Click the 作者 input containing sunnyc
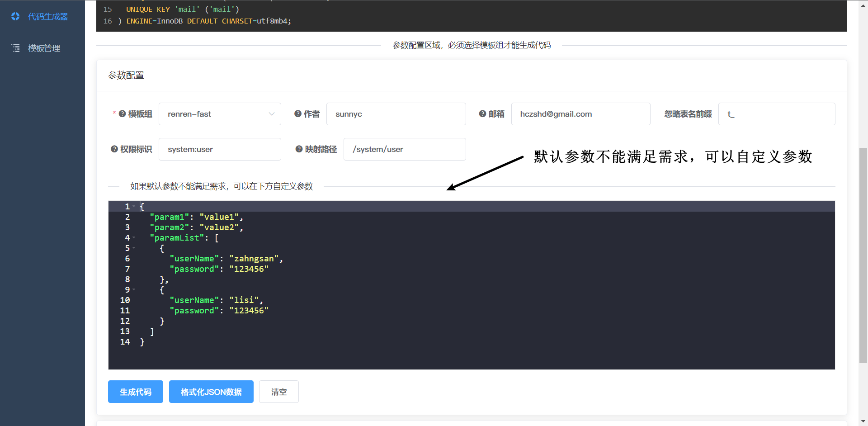The width and height of the screenshot is (868, 426). [396, 114]
